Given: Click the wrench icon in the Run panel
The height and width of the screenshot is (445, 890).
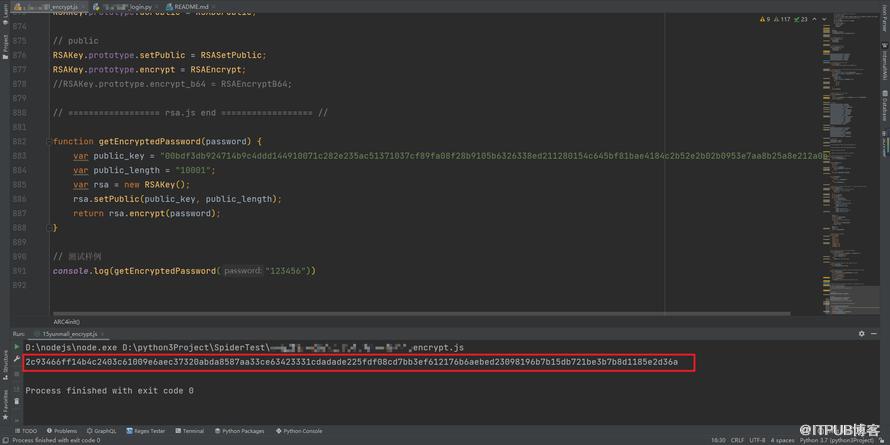Looking at the screenshot, I should [16, 360].
